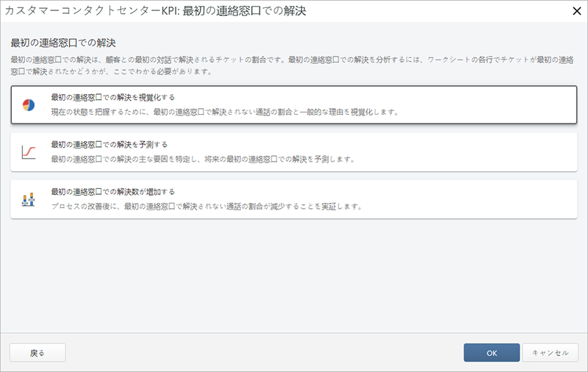This screenshot has height=372, width=588.
Task: Click the カスタマーコンタクトセンターKPI dialog title
Action: [156, 10]
